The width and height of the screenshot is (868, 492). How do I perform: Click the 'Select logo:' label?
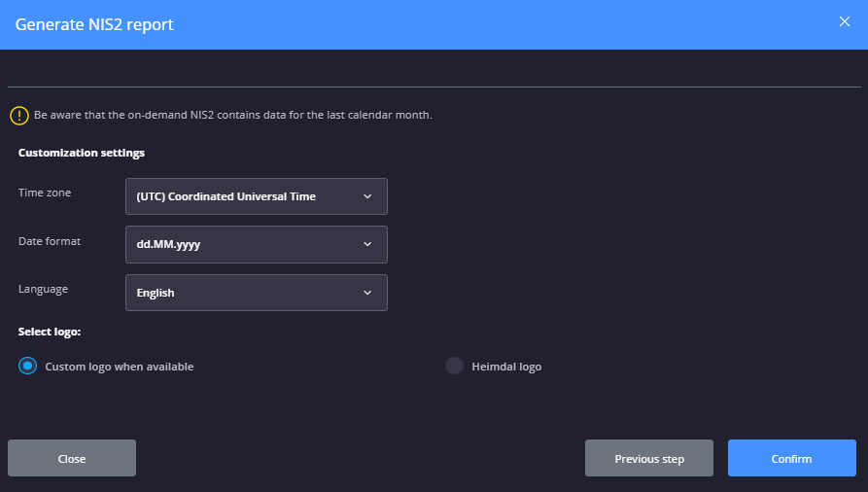pos(50,332)
